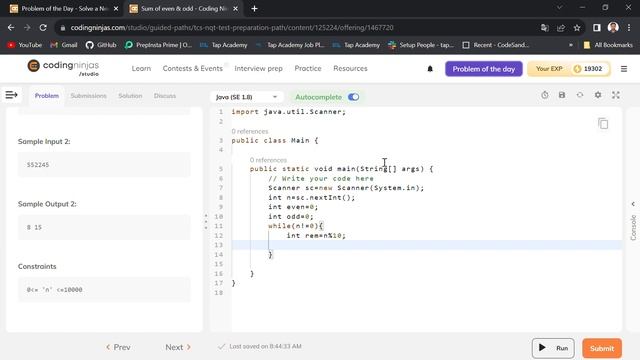Expand the Console panel arrow
This screenshot has height=360, width=640.
(x=633, y=204)
